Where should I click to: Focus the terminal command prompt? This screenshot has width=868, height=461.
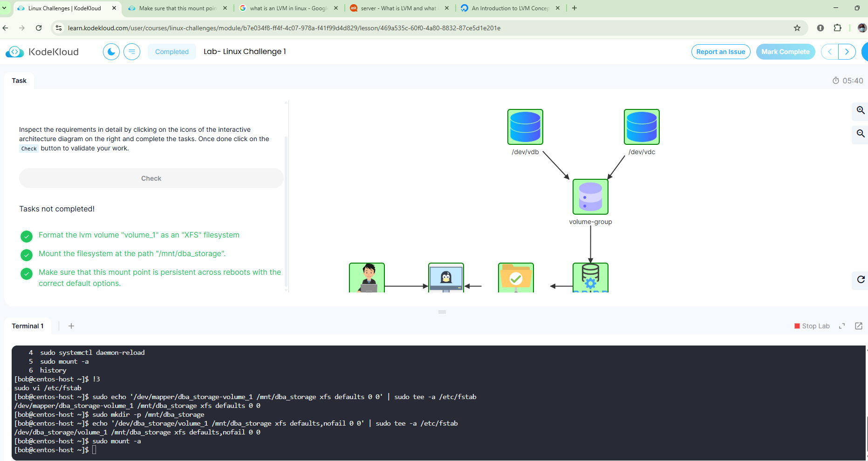point(94,450)
